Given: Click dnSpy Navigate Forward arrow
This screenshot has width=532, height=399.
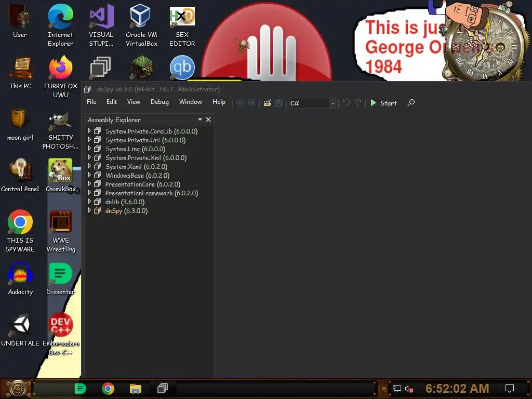Looking at the screenshot, I should point(251,103).
